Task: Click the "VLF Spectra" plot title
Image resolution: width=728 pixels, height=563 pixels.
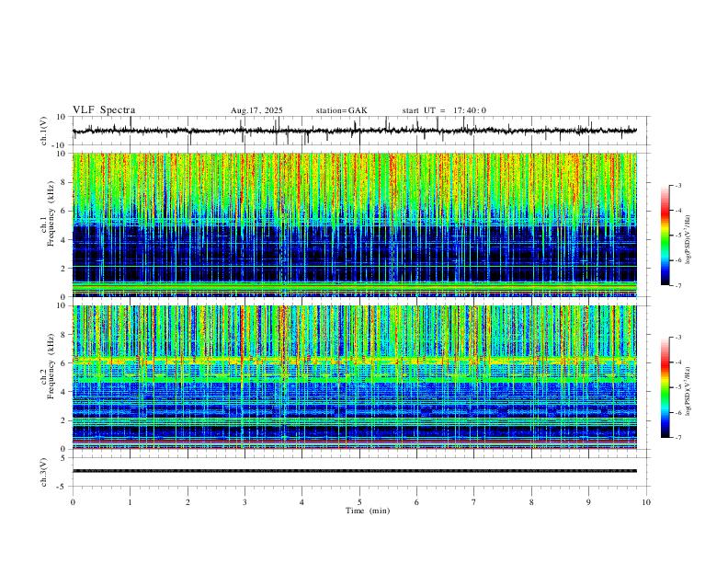Action: 104,110
